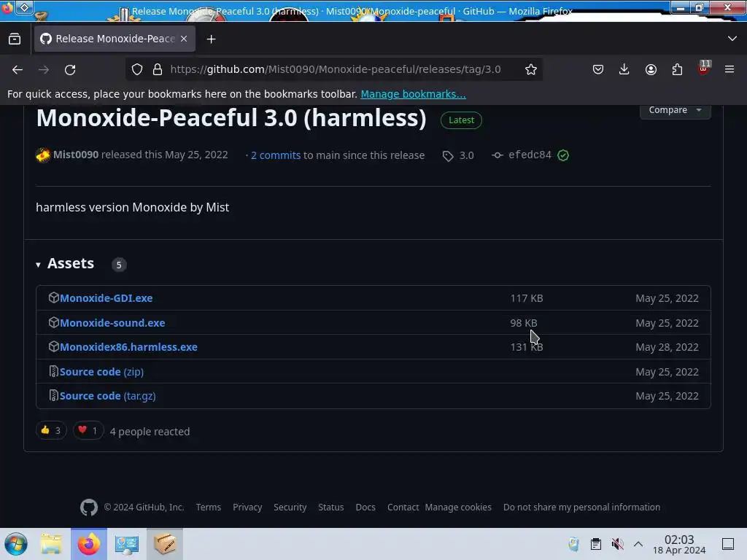Open the Firefox View button
Image resolution: width=747 pixels, height=560 pixels.
(15, 39)
